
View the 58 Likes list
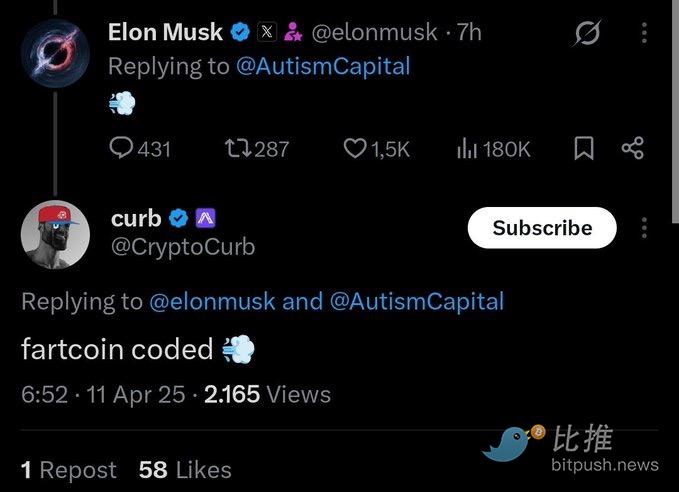[185, 470]
